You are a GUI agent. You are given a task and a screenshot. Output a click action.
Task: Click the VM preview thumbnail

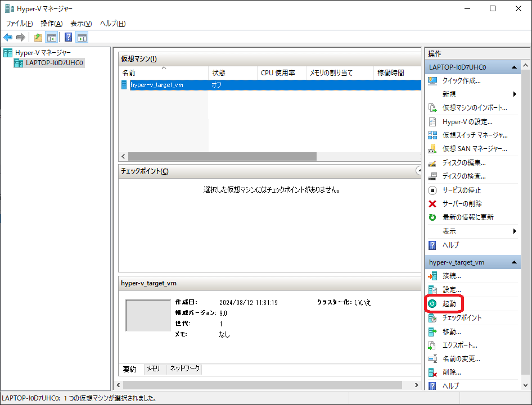click(148, 315)
